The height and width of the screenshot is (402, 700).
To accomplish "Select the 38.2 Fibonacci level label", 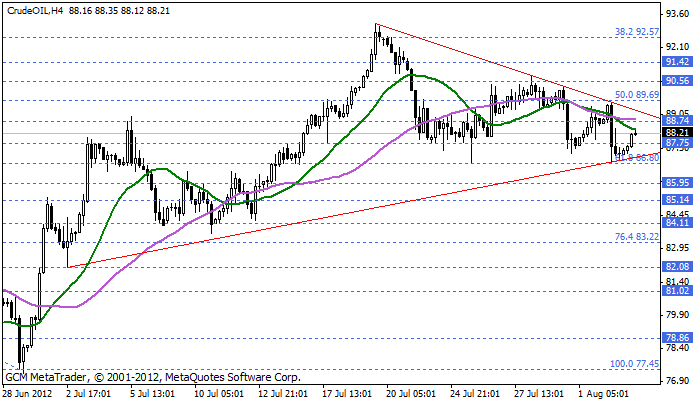I will [x=636, y=32].
